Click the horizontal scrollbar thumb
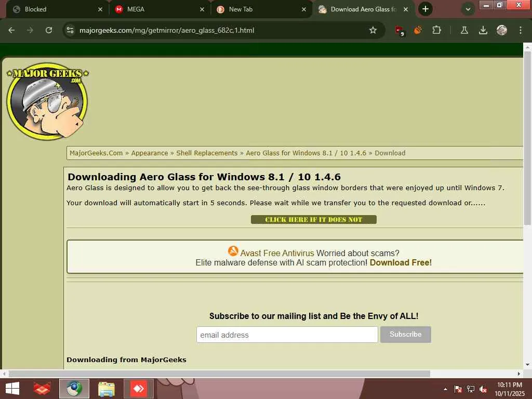 coord(219,374)
